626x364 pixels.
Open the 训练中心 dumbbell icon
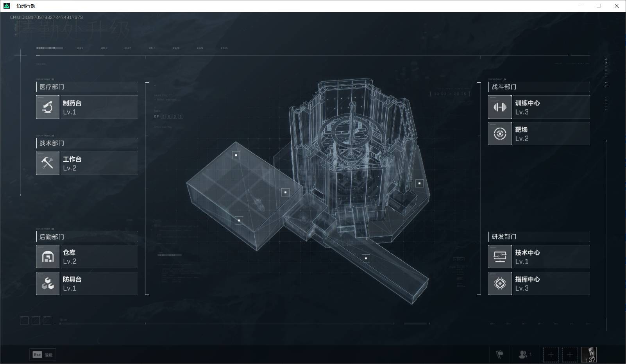500,107
